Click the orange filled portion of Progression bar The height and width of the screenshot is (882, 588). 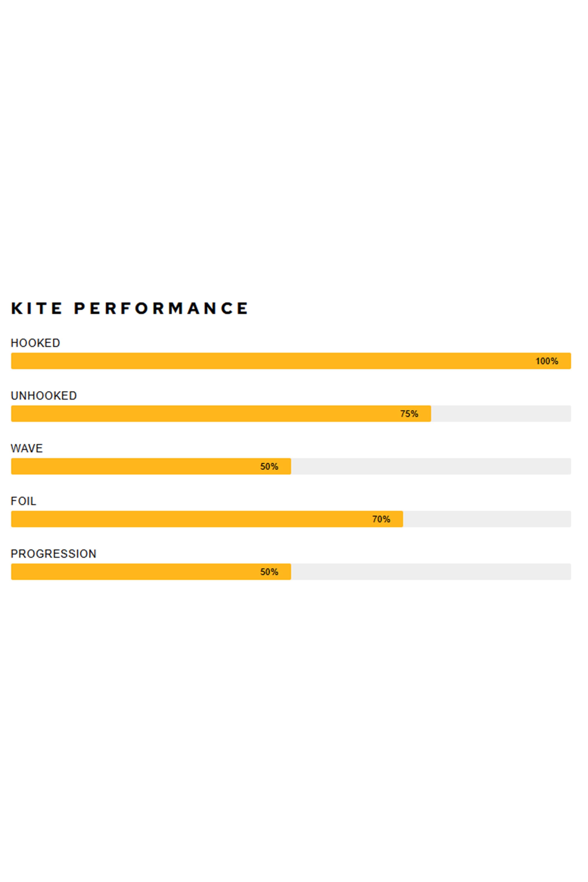tap(131, 572)
